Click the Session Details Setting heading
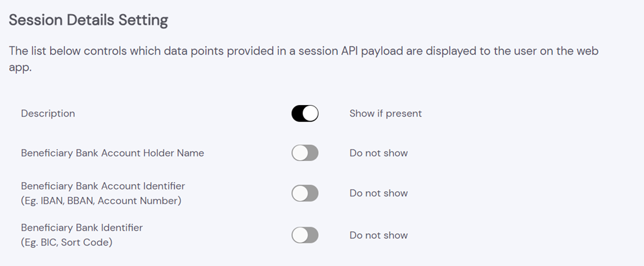Screen dimensions: 644x266 point(88,21)
